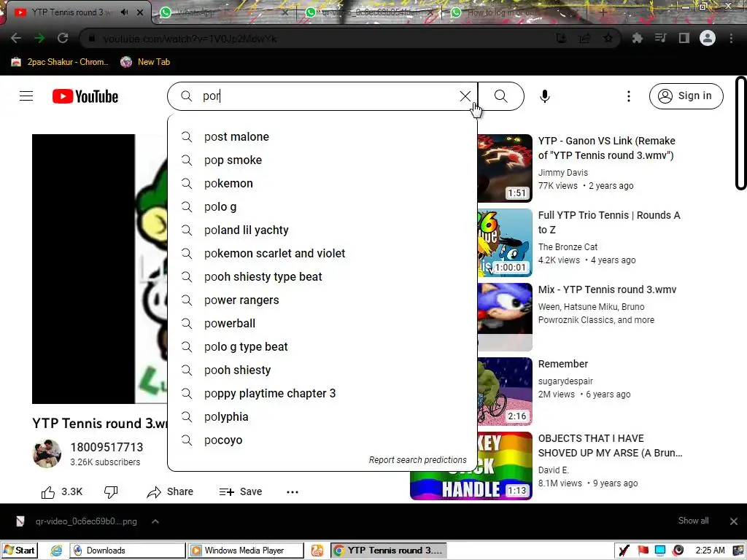Click the Sign in button
The image size is (747, 560).
(686, 96)
